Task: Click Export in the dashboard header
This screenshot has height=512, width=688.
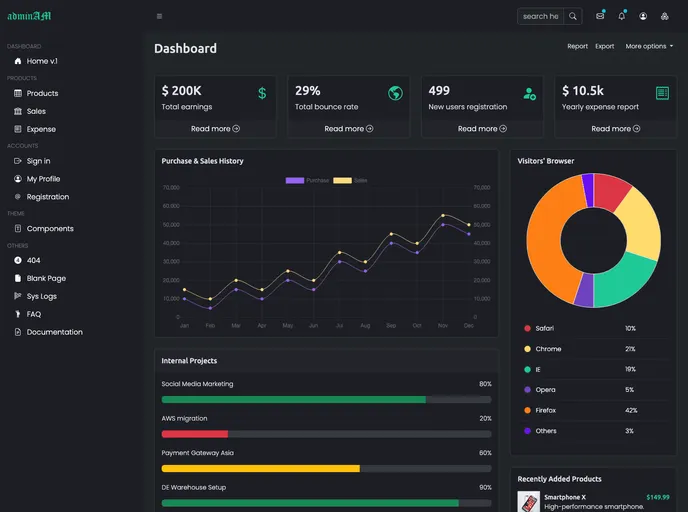Action: click(604, 46)
